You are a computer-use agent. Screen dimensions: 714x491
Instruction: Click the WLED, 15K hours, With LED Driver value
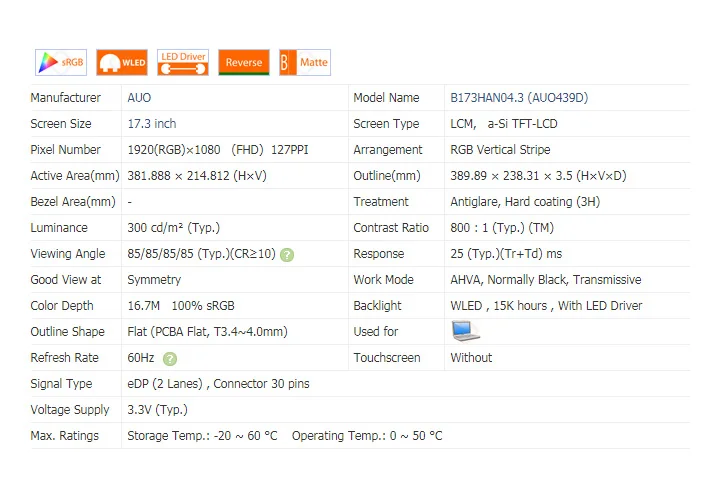point(546,306)
